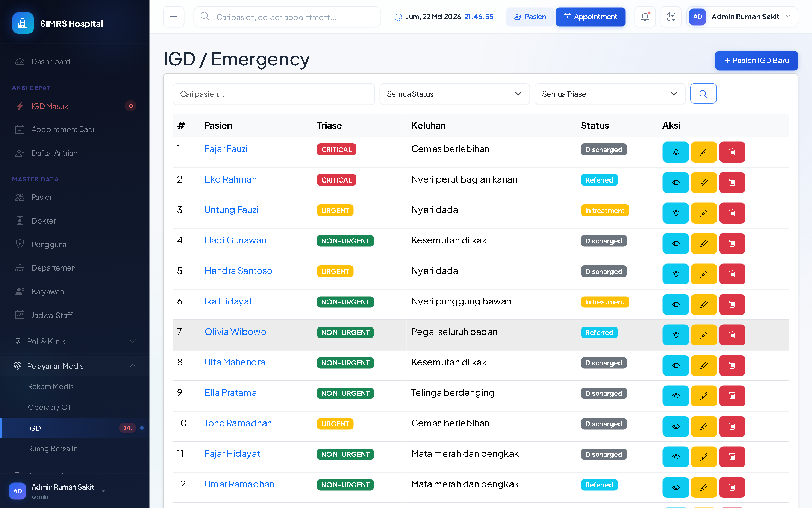
Task: Open Dashboard in the sidebar
Action: click(75, 62)
